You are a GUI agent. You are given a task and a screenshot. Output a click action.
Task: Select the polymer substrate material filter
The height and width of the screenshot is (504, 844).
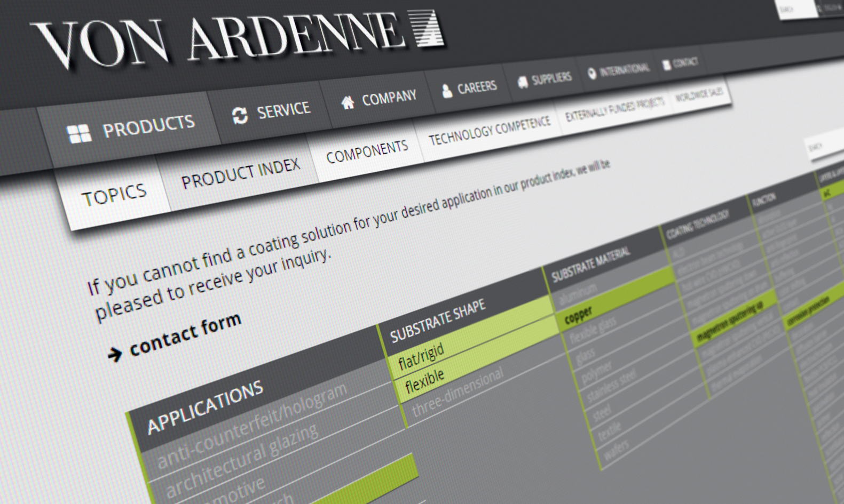coord(597,372)
